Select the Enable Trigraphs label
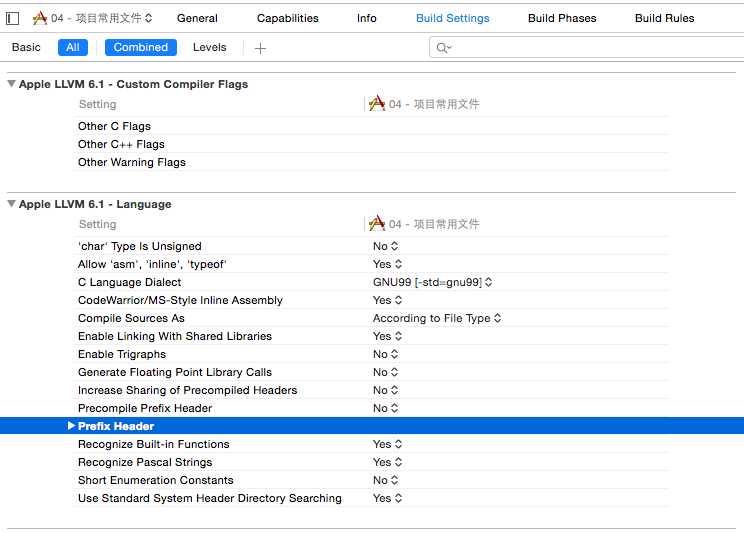Viewport: 744px width, 533px height. (x=122, y=354)
